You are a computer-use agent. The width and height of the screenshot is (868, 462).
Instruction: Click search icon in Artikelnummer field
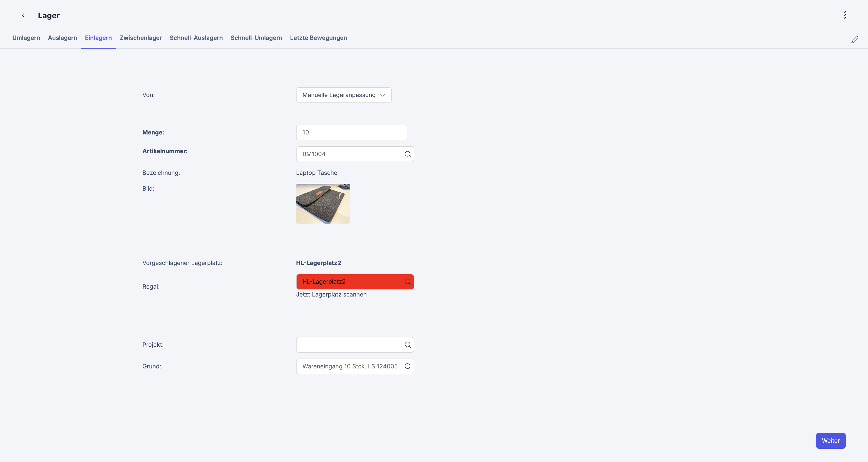[407, 154]
